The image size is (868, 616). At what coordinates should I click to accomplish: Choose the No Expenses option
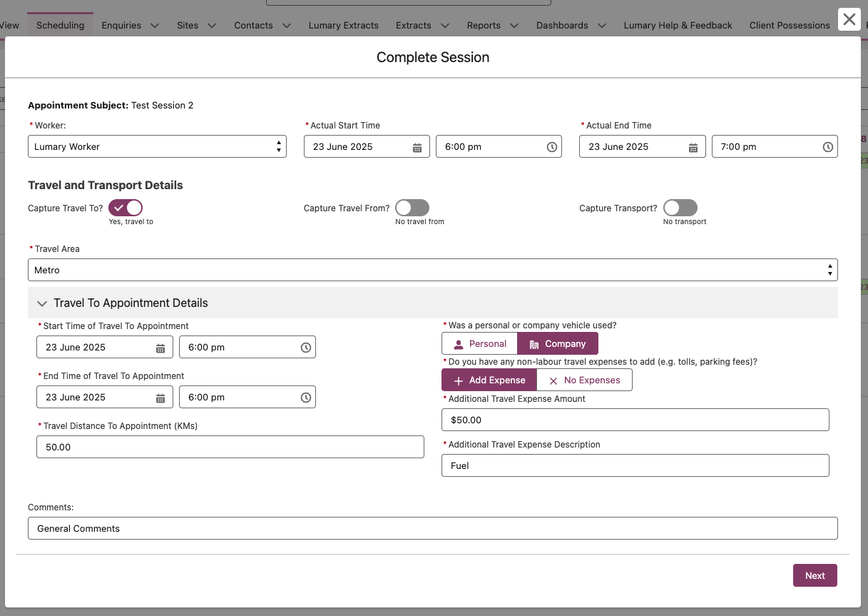coord(584,380)
